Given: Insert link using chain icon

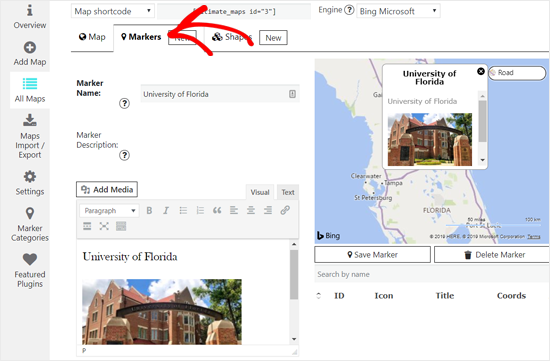Looking at the screenshot, I should point(285,210).
